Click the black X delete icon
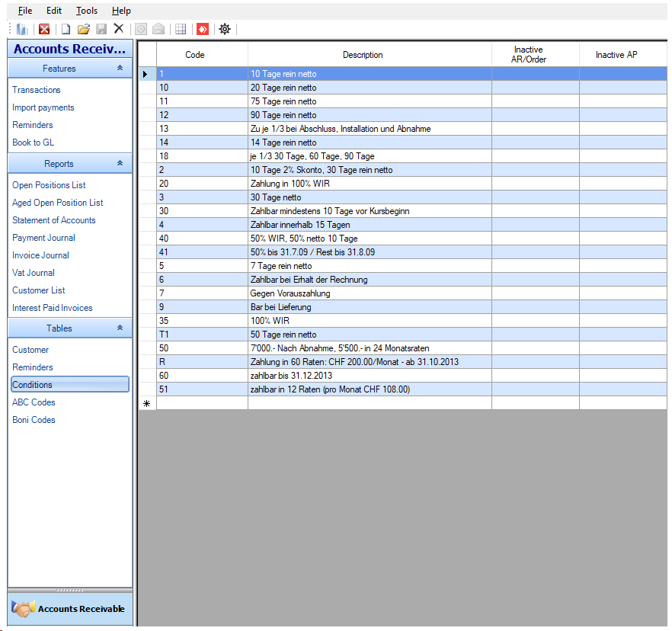This screenshot has width=672, height=631. tap(119, 29)
